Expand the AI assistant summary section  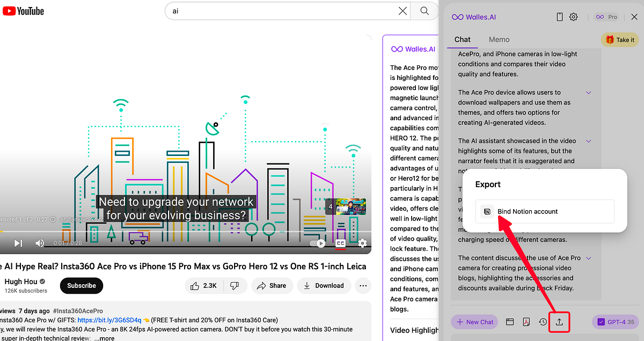click(x=589, y=141)
